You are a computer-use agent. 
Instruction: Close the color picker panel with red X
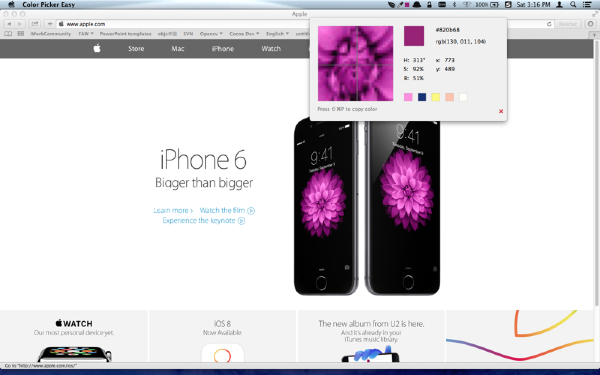point(501,111)
